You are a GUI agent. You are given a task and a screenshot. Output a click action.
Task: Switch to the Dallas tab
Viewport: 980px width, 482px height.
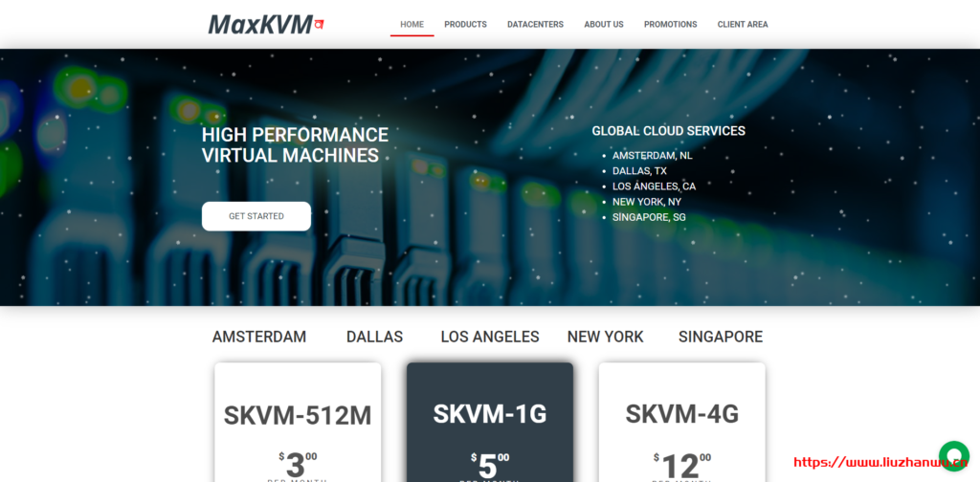[374, 337]
